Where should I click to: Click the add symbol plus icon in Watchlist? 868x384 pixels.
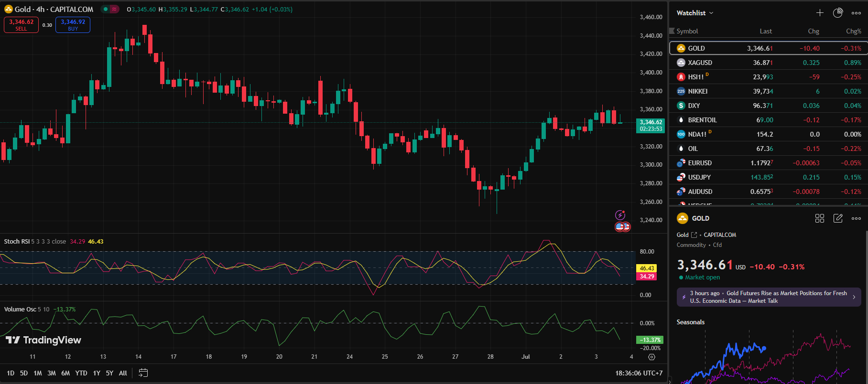pyautogui.click(x=820, y=13)
